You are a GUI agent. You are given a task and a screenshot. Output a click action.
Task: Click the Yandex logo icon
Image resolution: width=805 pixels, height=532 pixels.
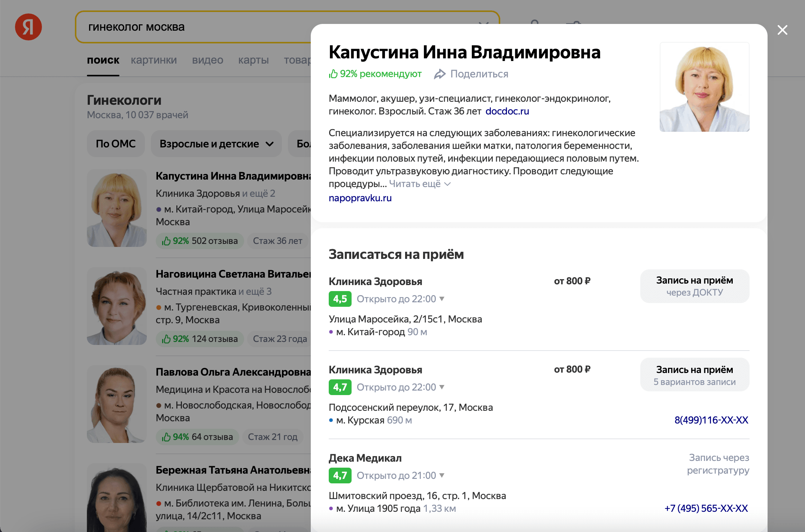(x=28, y=27)
